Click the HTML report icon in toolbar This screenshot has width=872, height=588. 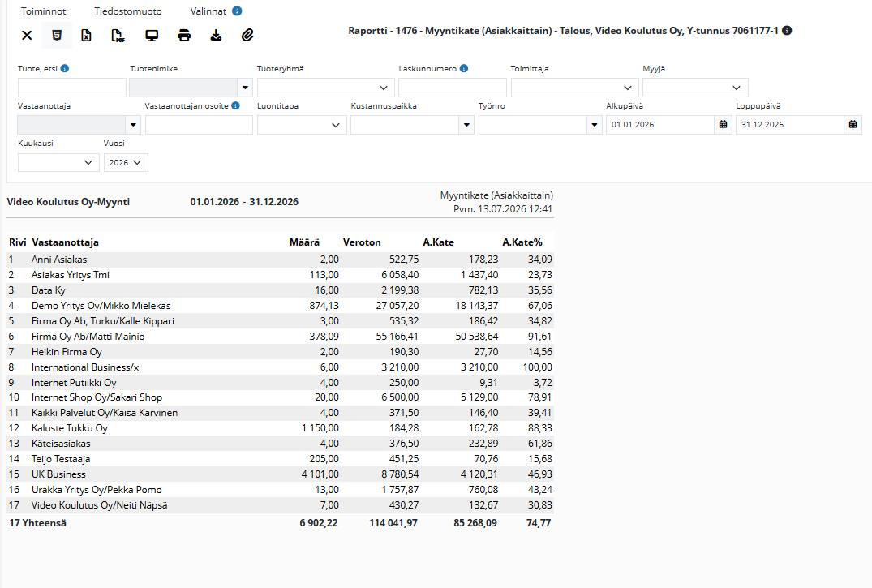57,36
